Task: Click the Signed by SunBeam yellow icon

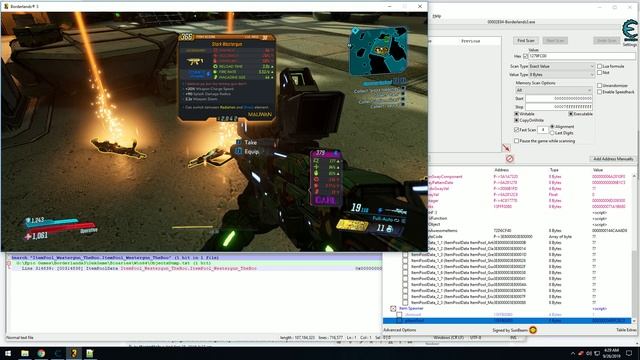Action: click(x=533, y=330)
